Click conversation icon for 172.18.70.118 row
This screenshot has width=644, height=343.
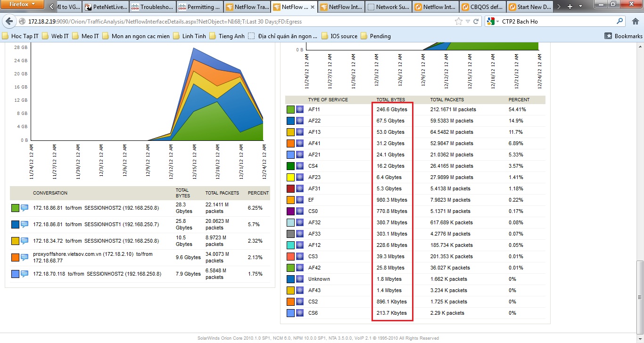click(x=25, y=274)
